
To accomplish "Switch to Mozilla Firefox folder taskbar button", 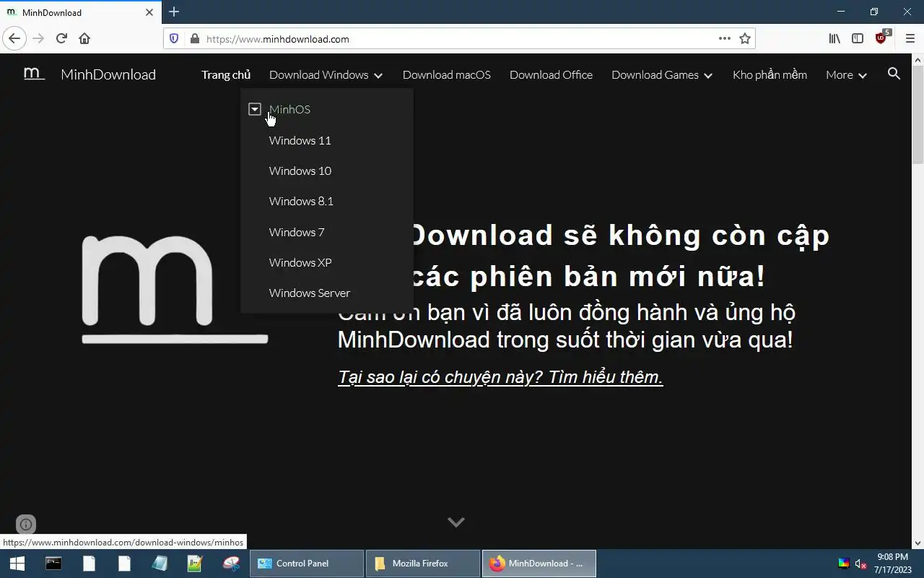I will (423, 564).
